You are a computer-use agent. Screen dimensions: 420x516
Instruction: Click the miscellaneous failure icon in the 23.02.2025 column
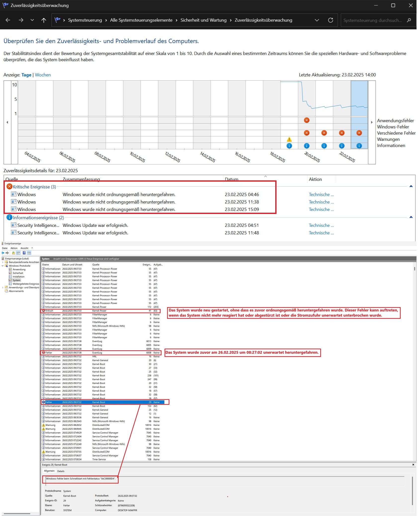[x=359, y=133]
